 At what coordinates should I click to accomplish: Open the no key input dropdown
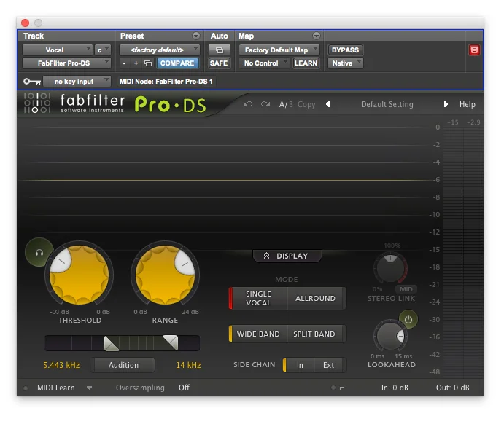(x=77, y=82)
